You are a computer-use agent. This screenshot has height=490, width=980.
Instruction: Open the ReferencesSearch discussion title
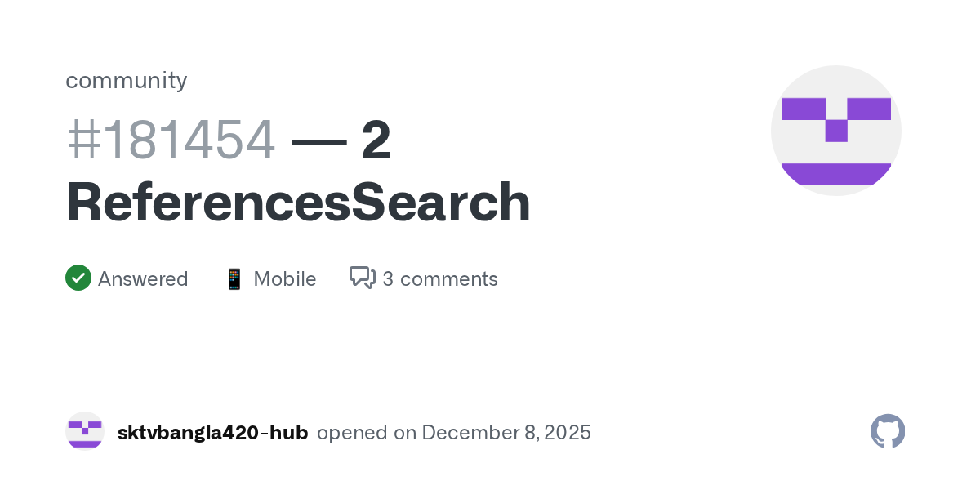(x=298, y=201)
